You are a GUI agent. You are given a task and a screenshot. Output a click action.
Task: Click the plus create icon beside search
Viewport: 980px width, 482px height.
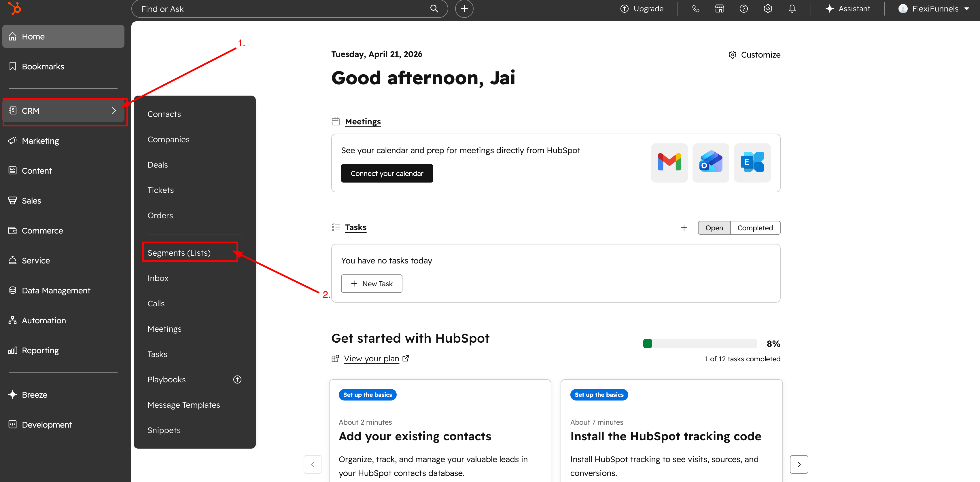tap(464, 9)
